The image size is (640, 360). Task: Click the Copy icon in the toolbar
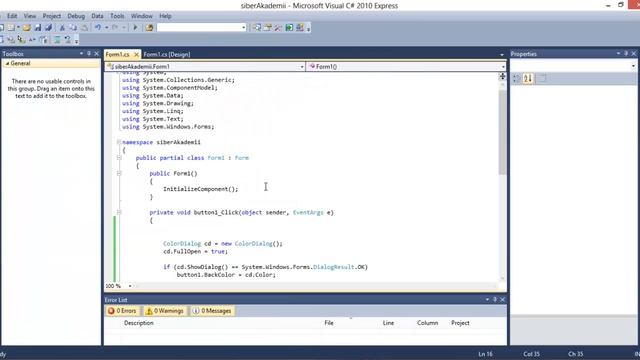point(73,28)
